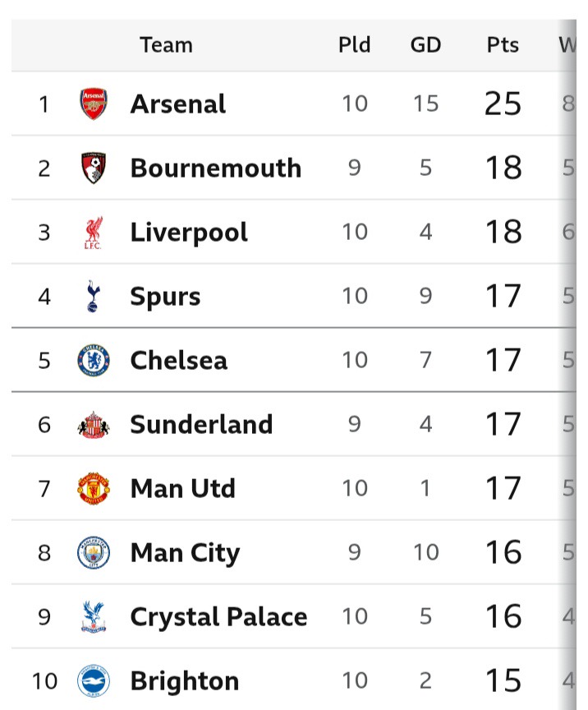Image resolution: width=588 pixels, height=710 pixels.
Task: Click the Brighton club crest
Action: 94,681
